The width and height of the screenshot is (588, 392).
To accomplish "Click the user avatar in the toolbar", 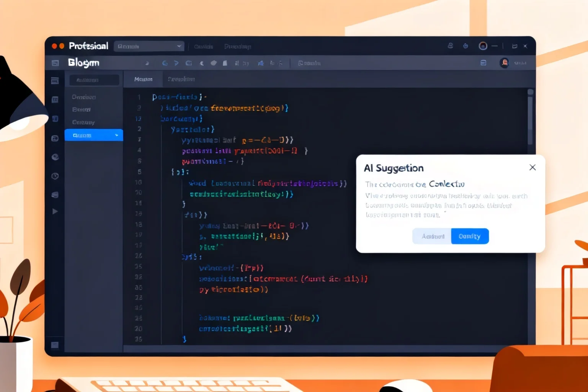I will [505, 63].
